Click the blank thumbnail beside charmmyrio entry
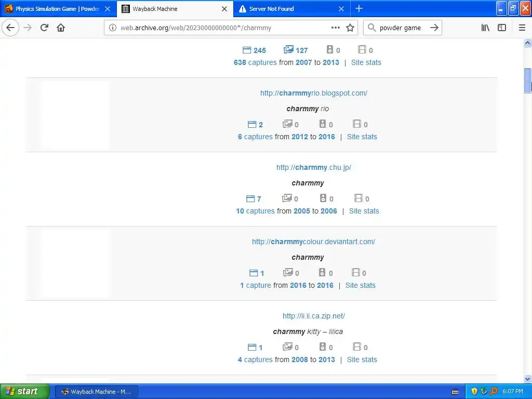The image size is (532, 399). tap(75, 115)
